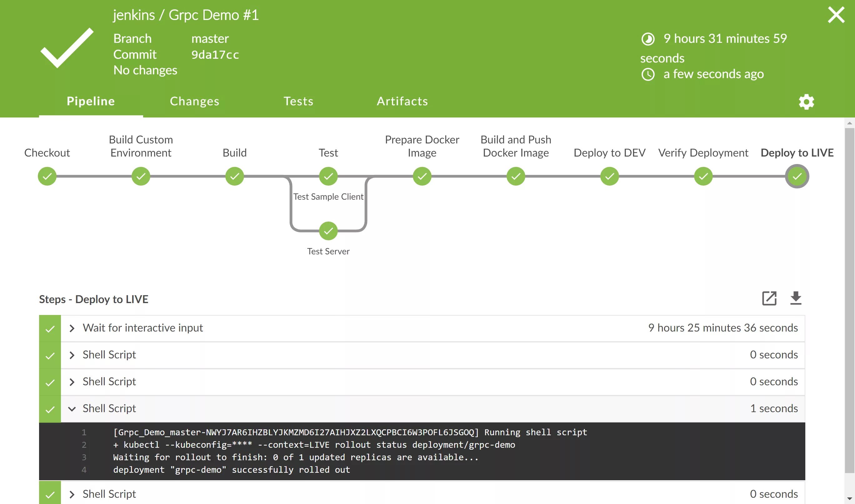Click the duration clock icon
855x504 pixels.
[648, 39]
